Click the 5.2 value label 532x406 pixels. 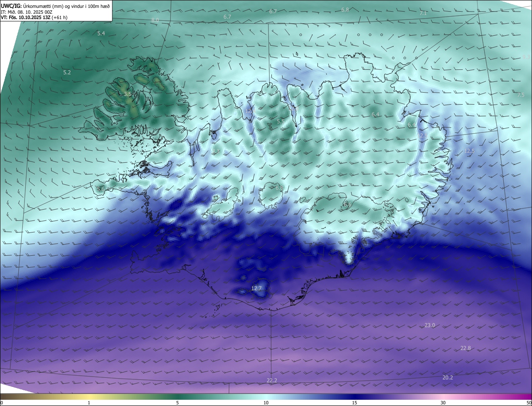click(x=67, y=72)
